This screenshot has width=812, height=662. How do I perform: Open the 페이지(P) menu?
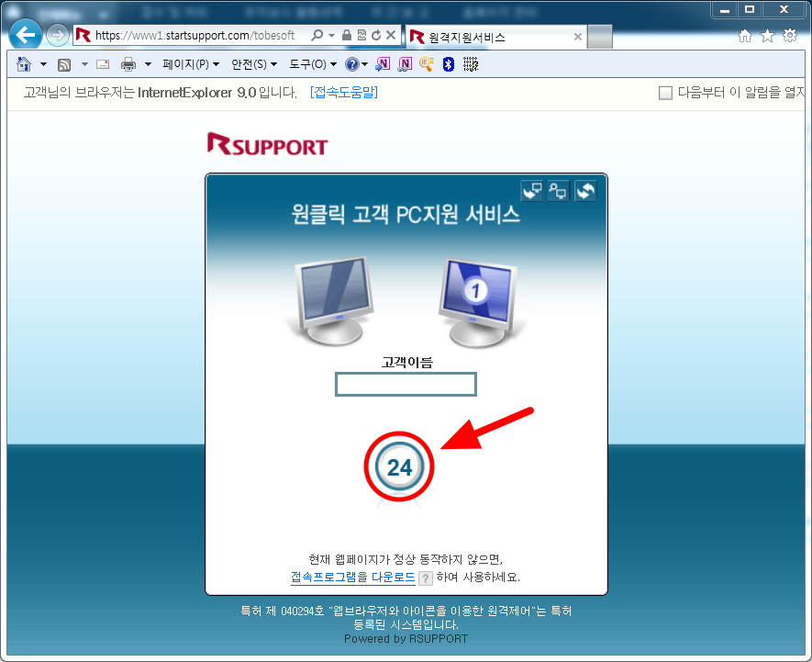191,64
